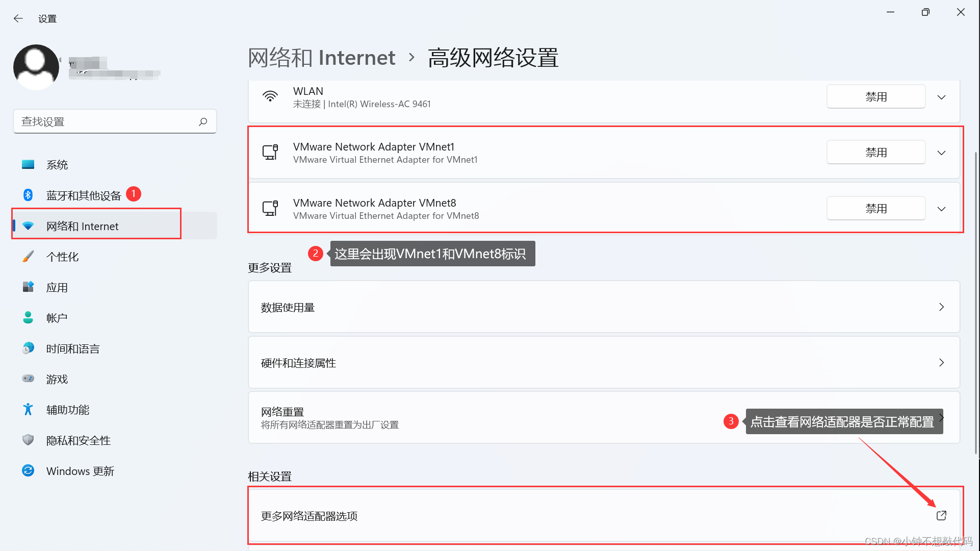Go to 网络和 Internet breadcrumb

[x=322, y=58]
